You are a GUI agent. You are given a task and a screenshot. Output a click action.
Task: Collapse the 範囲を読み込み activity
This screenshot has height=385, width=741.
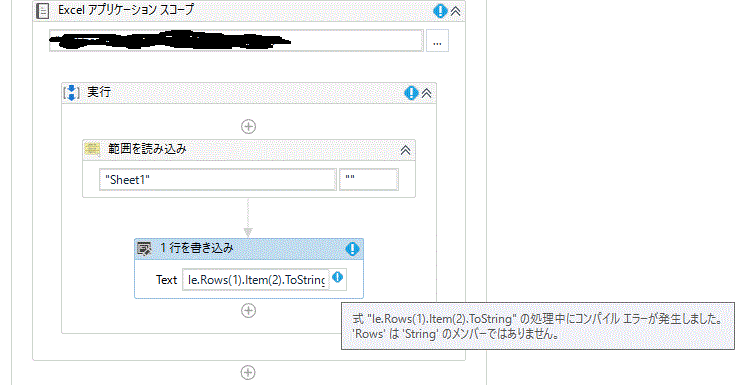pos(405,150)
